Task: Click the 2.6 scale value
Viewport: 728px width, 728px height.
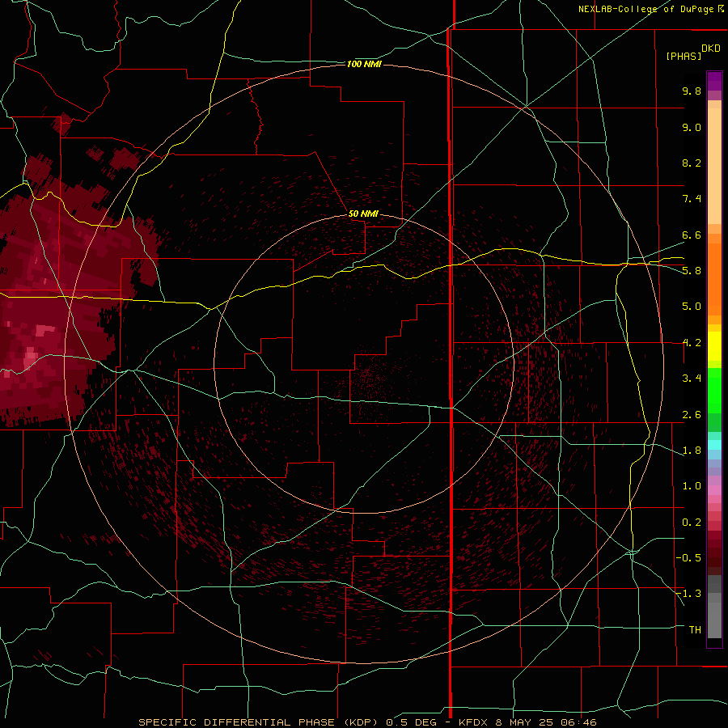Action: 692,415
